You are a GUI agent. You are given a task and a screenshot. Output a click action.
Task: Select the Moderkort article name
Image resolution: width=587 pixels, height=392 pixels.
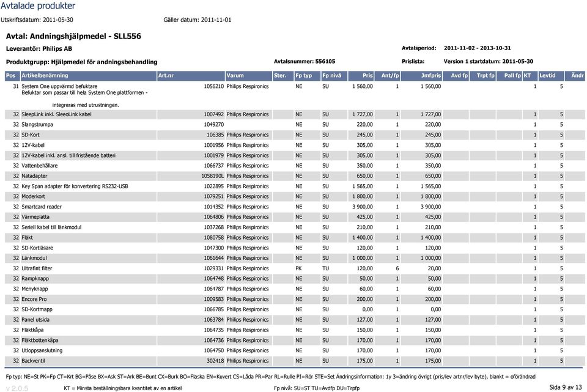(x=33, y=196)
